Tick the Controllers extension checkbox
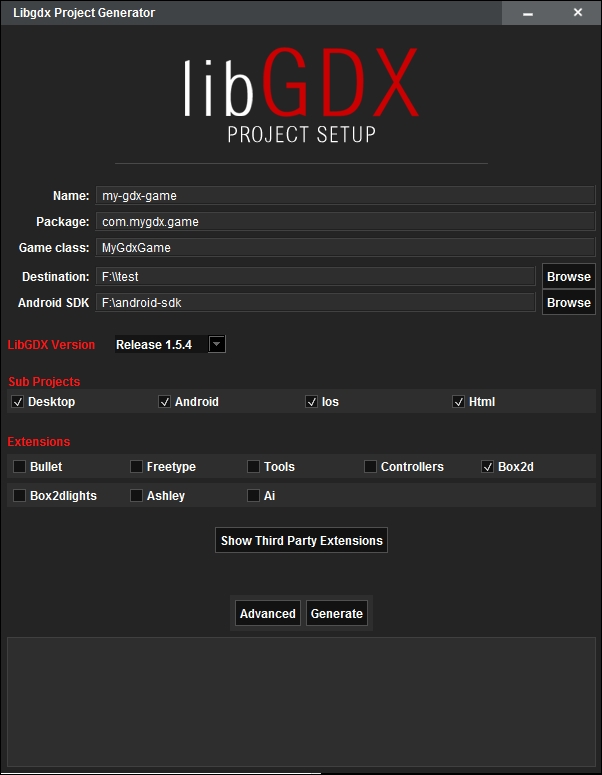 [370, 467]
